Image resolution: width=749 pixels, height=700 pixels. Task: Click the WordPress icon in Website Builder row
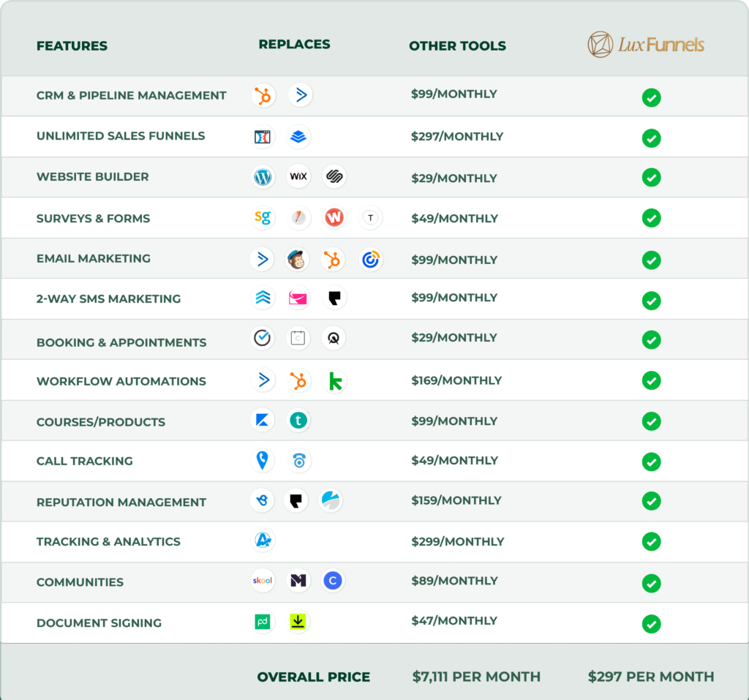coord(263,176)
